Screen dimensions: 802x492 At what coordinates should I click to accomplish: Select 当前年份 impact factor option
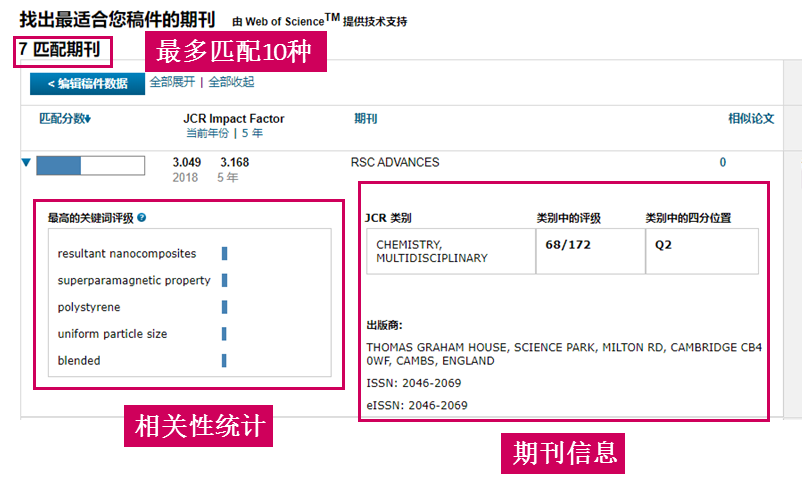207,133
